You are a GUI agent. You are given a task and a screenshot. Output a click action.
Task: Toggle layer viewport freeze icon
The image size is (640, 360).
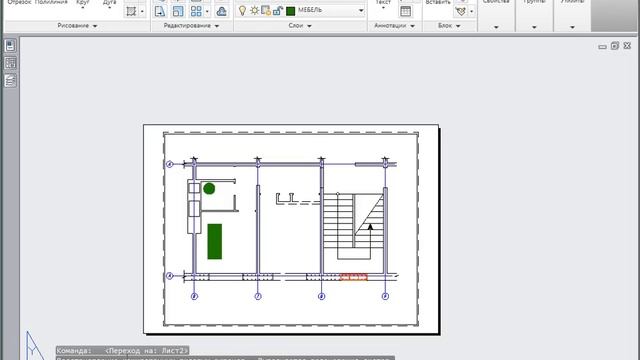click(x=266, y=11)
